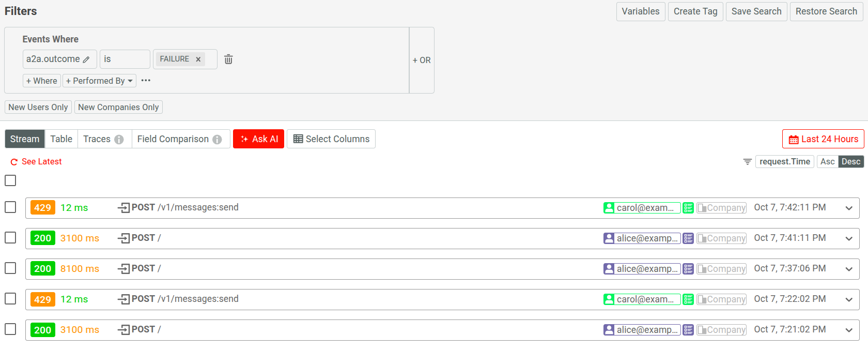868x350 pixels.
Task: Click the See Latest refresh link
Action: [36, 162]
